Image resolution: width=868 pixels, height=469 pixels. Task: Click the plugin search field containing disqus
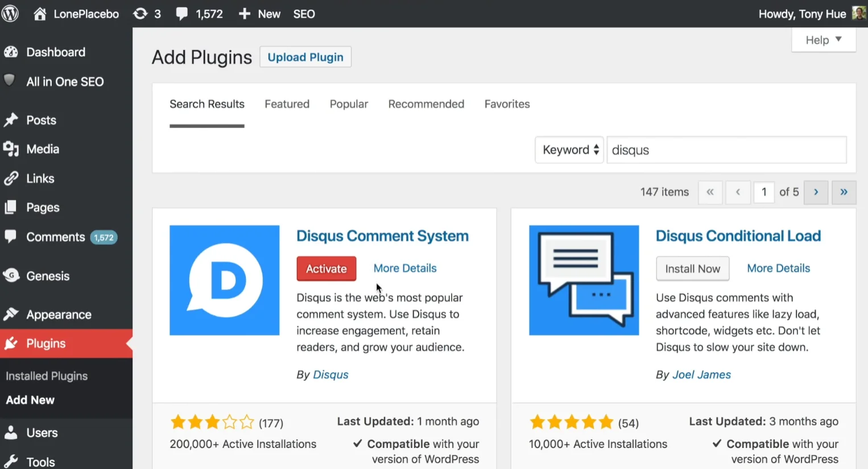(x=726, y=150)
